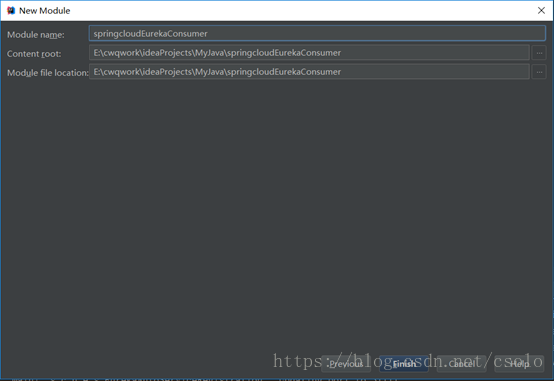The width and height of the screenshot is (554, 381).
Task: Go back with the Previous button
Action: [x=346, y=364]
